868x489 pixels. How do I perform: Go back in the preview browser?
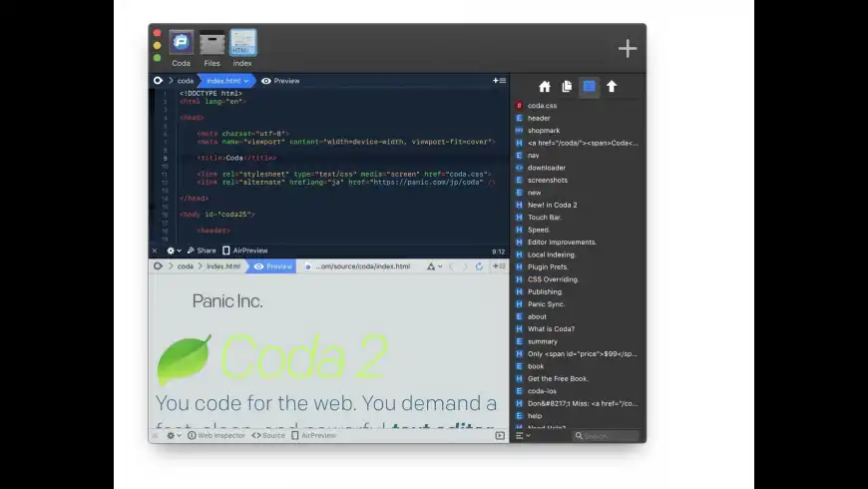pyautogui.click(x=451, y=266)
